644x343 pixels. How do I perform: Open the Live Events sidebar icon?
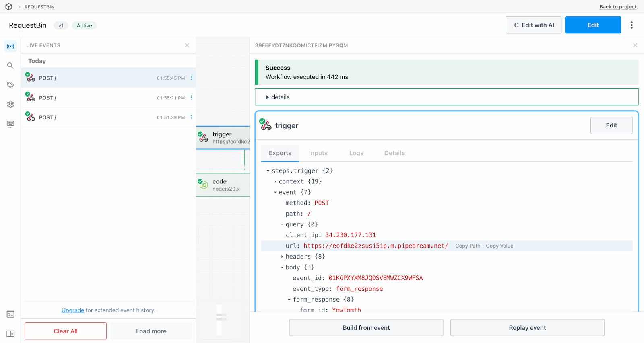click(10, 46)
